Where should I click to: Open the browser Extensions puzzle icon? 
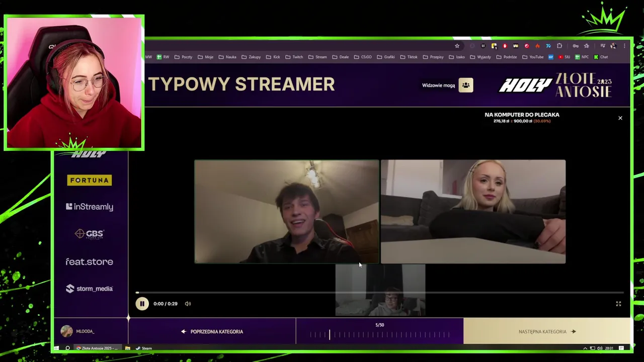pyautogui.click(x=559, y=46)
